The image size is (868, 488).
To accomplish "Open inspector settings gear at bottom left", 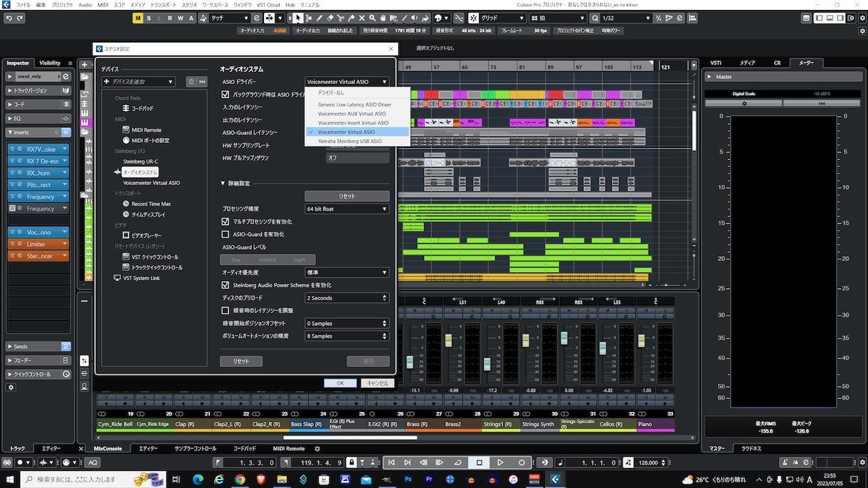I will [x=11, y=387].
